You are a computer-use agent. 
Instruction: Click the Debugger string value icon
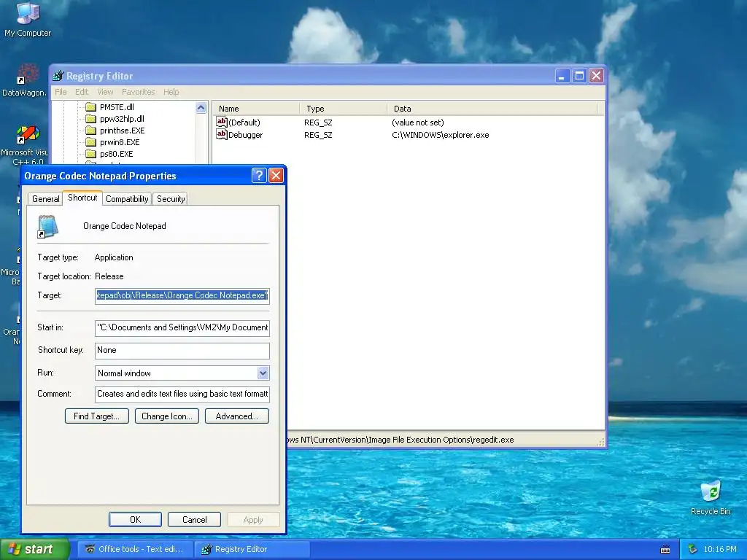[x=222, y=134]
